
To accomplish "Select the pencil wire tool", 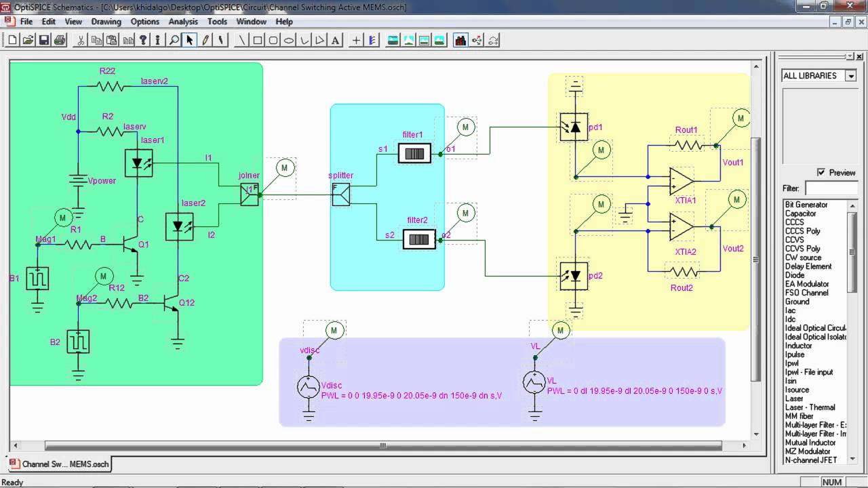I will click(205, 40).
